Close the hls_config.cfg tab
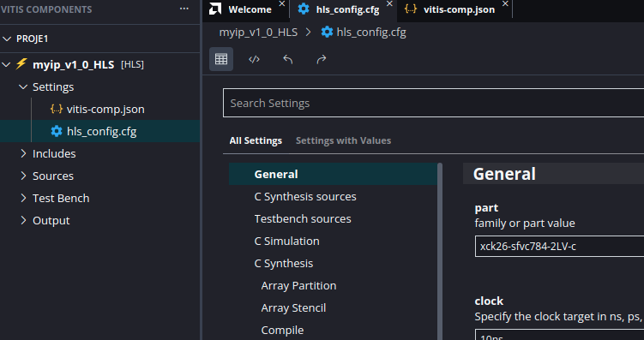 [389, 3]
